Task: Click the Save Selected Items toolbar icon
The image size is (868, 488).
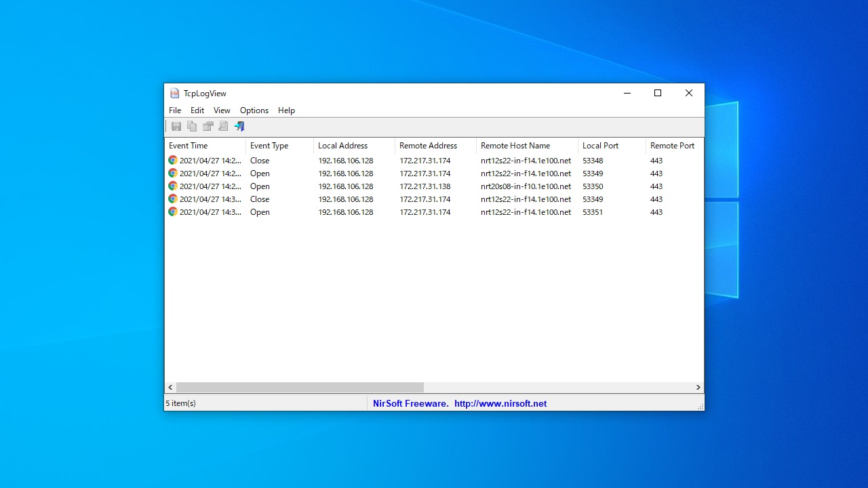Action: tap(176, 126)
